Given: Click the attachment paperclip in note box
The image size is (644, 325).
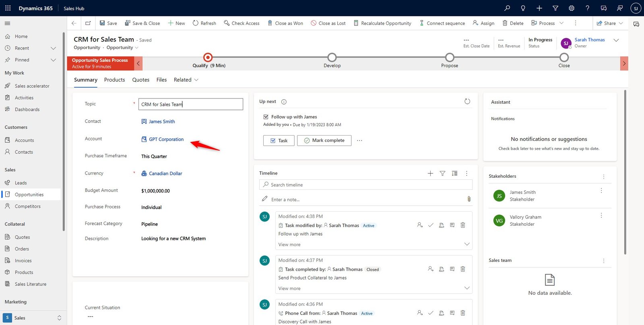Looking at the screenshot, I should coord(469,199).
